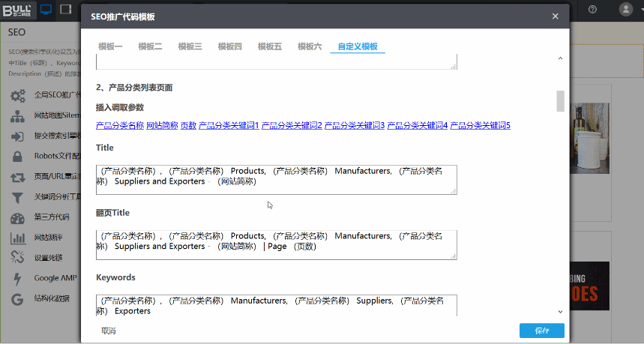This screenshot has width=644, height=344.
Task: Click the scroll-down arrow in dialog scrollbar
Action: pyautogui.click(x=560, y=311)
